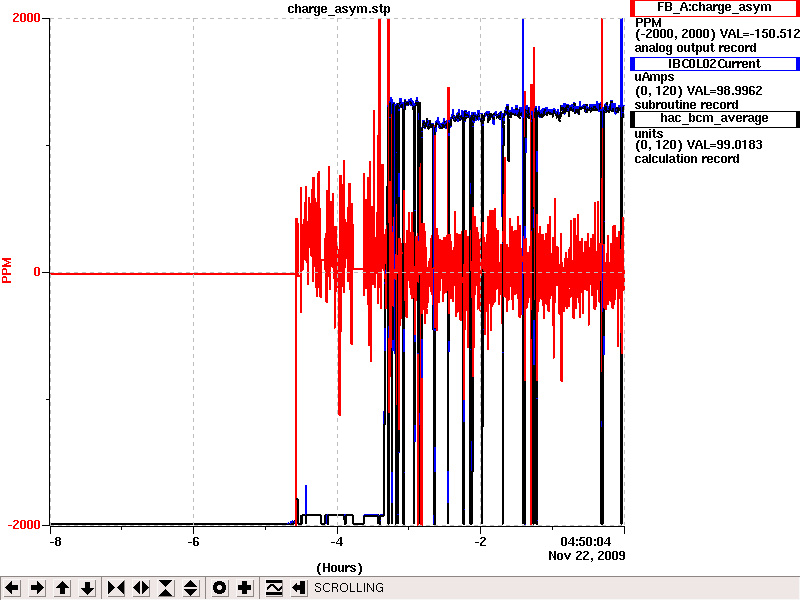Image resolution: width=800 pixels, height=600 pixels.
Task: Pan the plot left with the arrow
Action: [12, 588]
